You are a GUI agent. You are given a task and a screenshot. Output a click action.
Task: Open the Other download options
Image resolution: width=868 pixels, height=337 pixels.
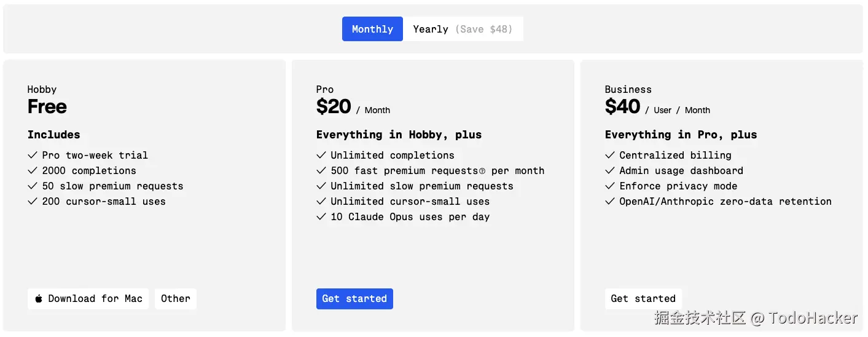pos(176,299)
